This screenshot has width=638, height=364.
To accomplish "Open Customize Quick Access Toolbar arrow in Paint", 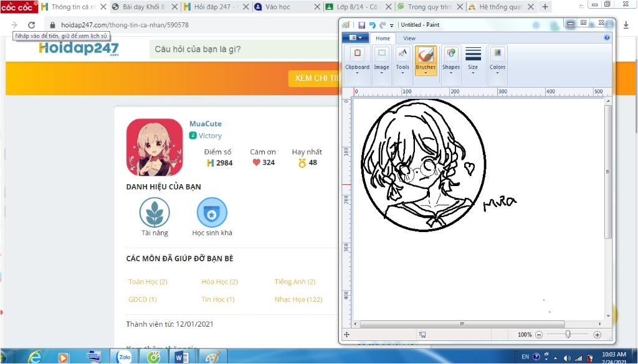I will [392, 26].
